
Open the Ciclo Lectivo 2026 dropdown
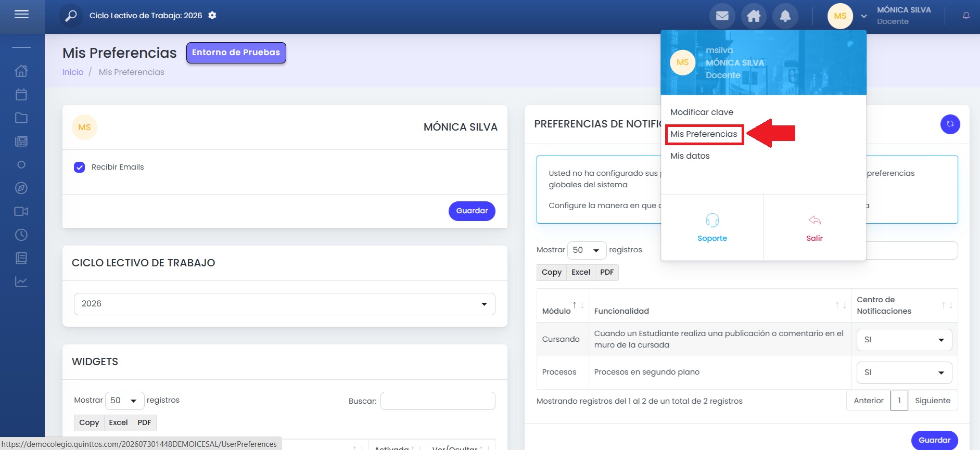tap(285, 304)
